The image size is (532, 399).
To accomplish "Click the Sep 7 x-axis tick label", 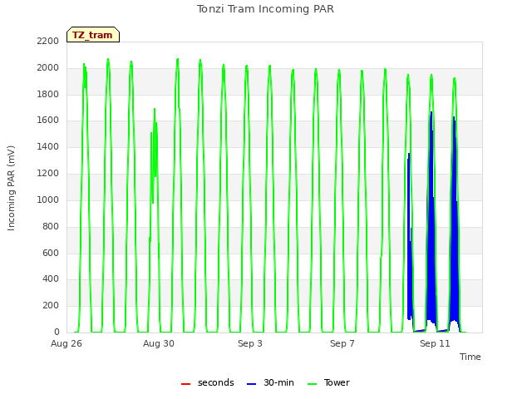I will click(x=342, y=343).
